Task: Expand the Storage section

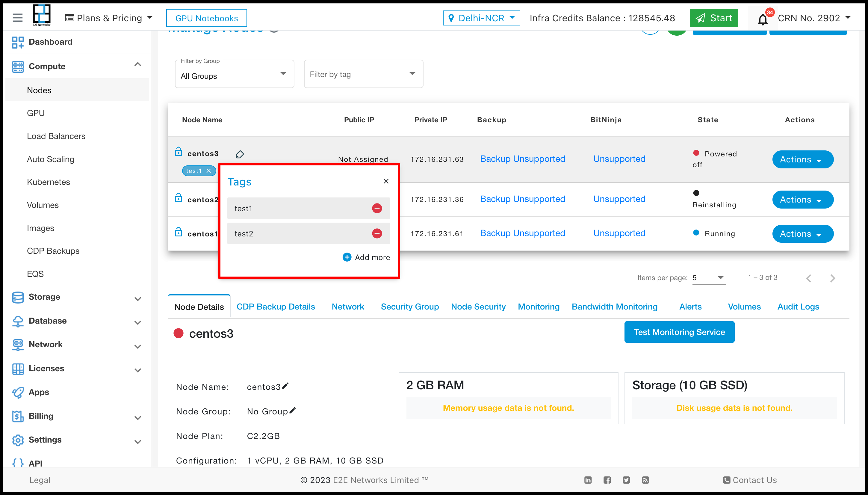Action: pos(137,299)
